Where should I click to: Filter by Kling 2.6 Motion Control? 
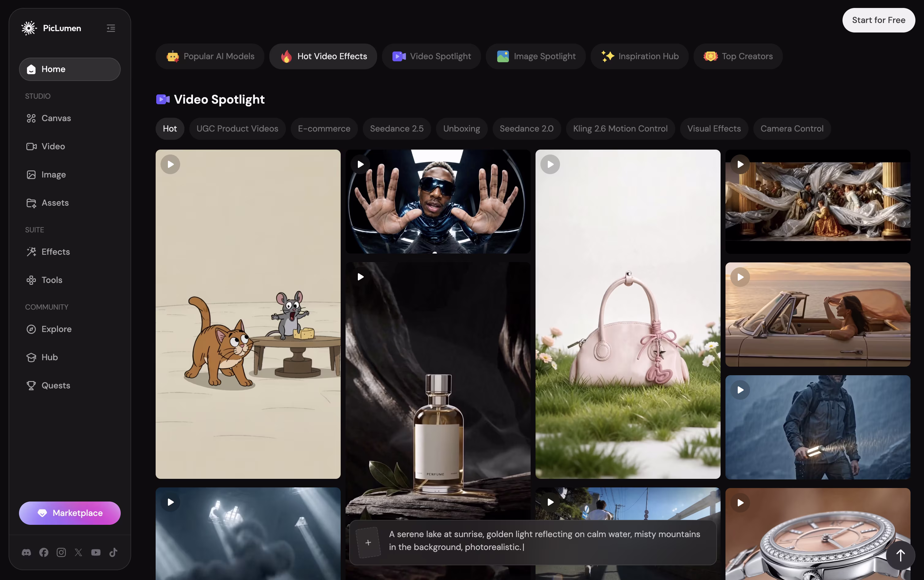point(620,128)
